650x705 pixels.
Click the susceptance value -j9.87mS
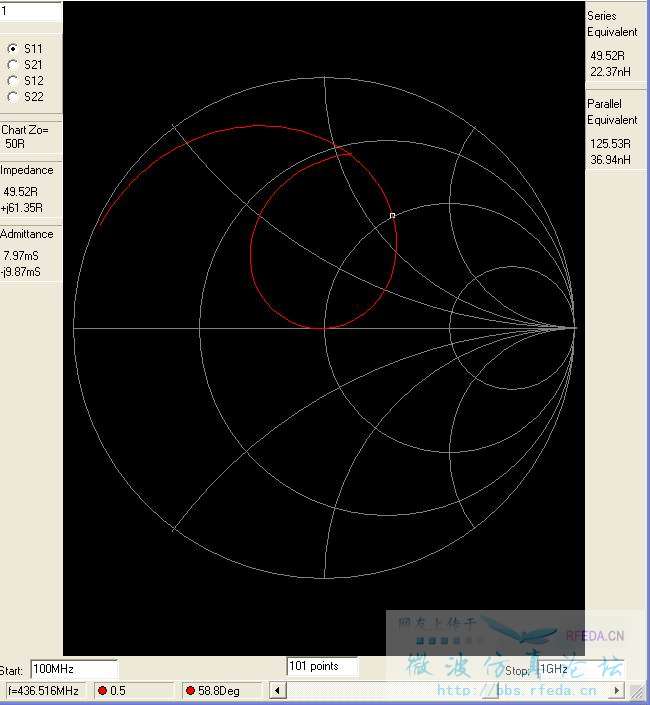tap(21, 272)
